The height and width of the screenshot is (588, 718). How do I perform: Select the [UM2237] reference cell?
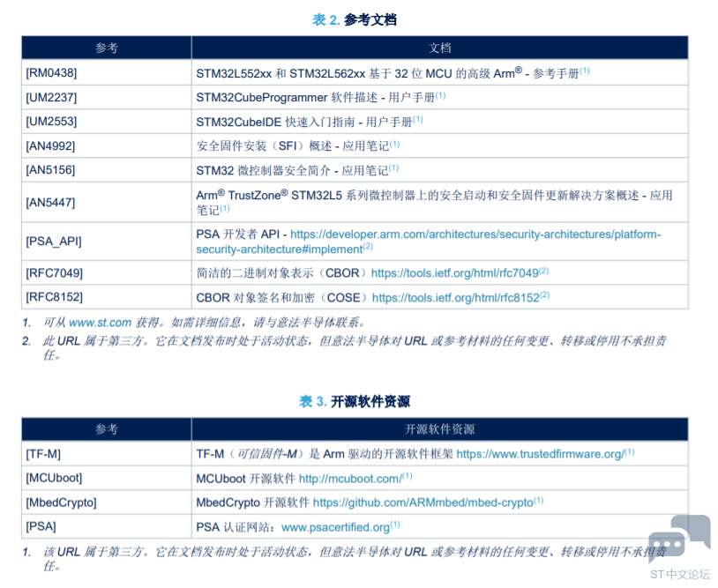pos(106,98)
